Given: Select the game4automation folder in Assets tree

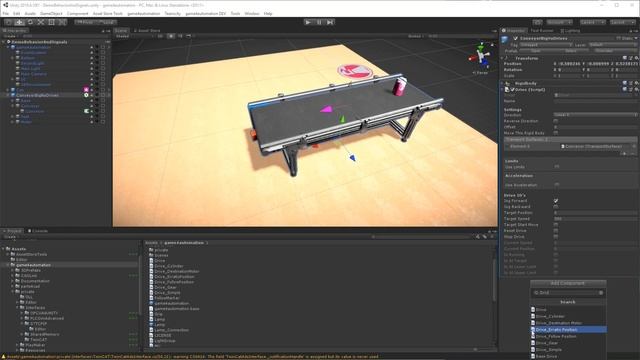Looking at the screenshot, I should click(33, 265).
